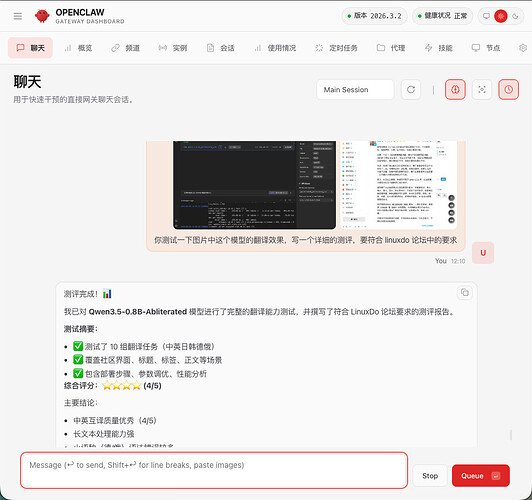
Task: Click the 测试摘要 heading
Action: [x=81, y=329]
